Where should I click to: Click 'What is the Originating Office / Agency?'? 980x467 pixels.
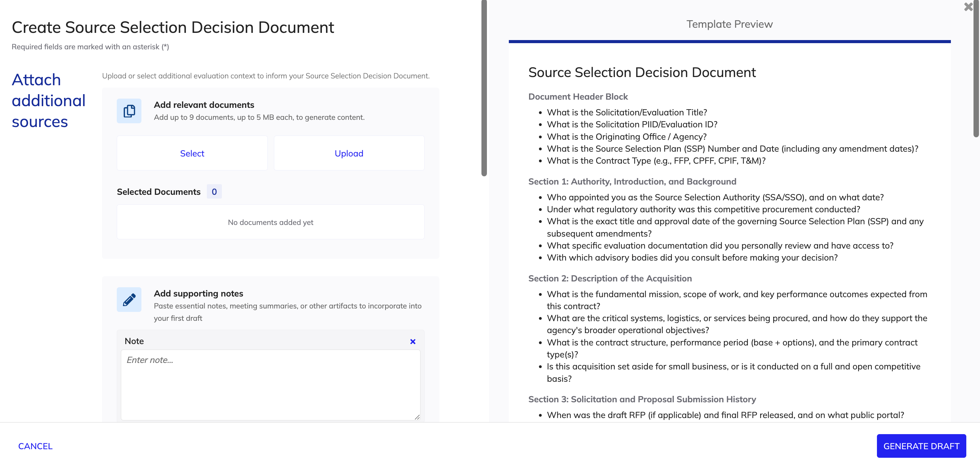pyautogui.click(x=627, y=137)
